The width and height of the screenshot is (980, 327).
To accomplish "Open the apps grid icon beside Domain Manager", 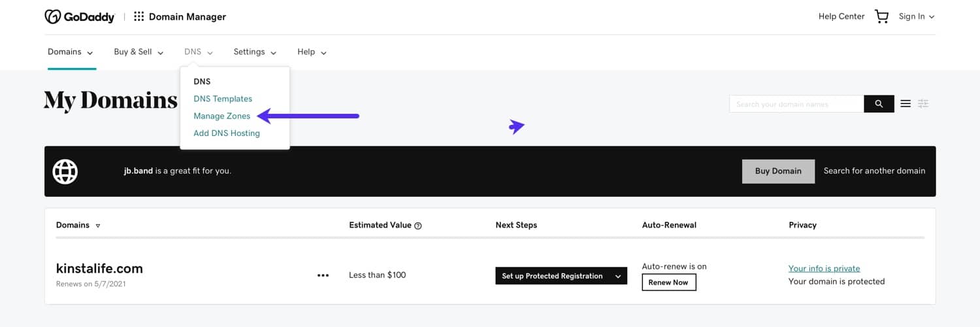I will tap(139, 17).
